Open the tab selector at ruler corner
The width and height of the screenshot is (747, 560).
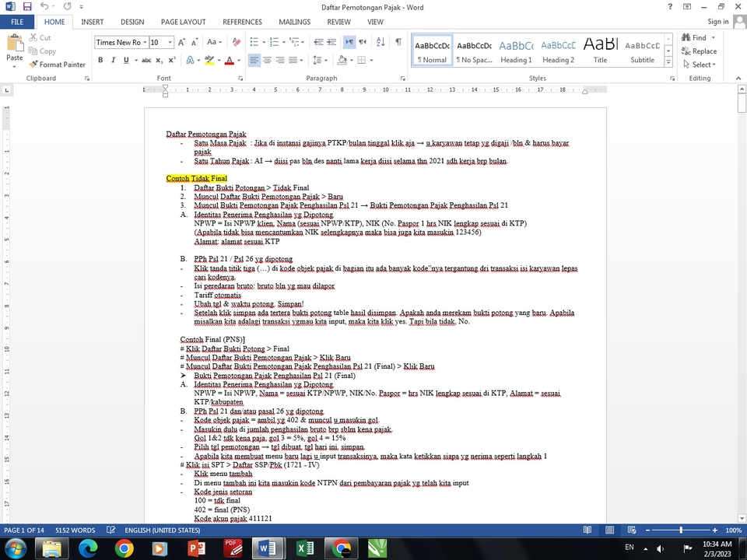point(7,90)
